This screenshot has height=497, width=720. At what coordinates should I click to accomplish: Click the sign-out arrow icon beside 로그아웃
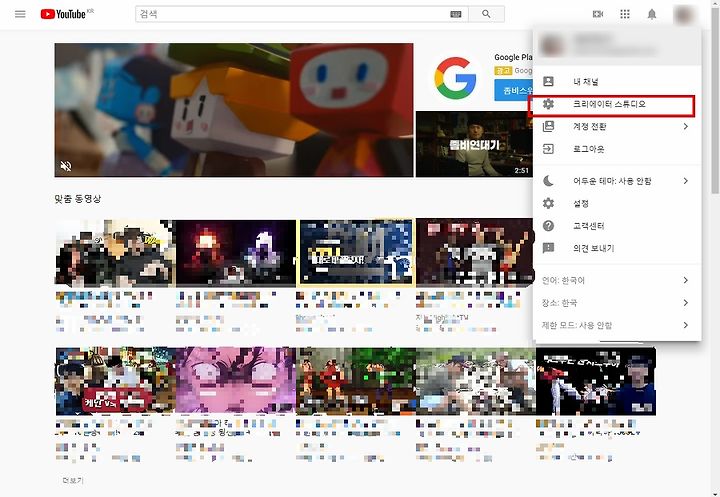tap(548, 149)
